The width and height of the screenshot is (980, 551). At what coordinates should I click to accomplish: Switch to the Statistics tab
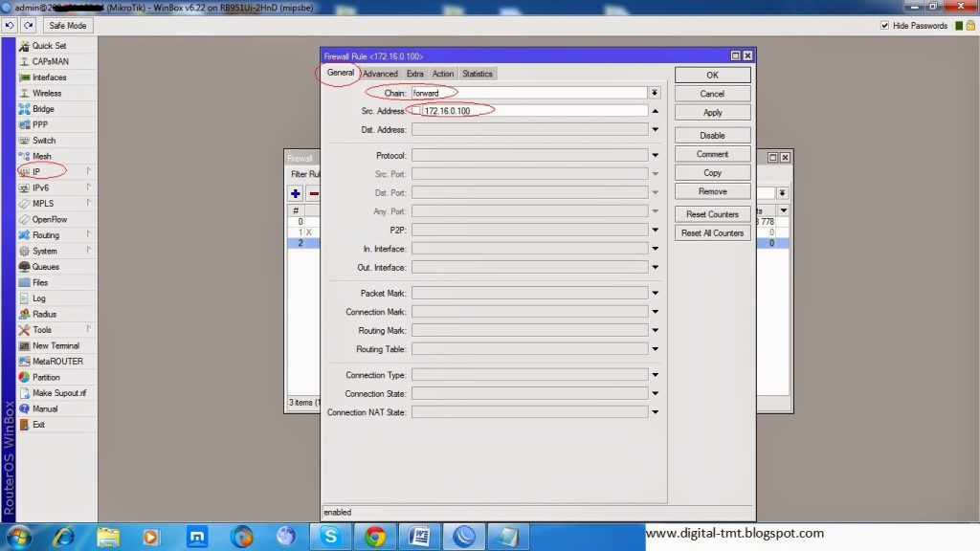(x=478, y=74)
